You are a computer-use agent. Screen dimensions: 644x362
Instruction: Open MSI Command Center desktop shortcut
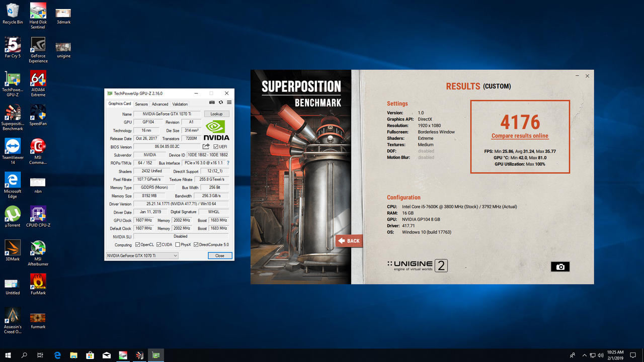(38, 151)
